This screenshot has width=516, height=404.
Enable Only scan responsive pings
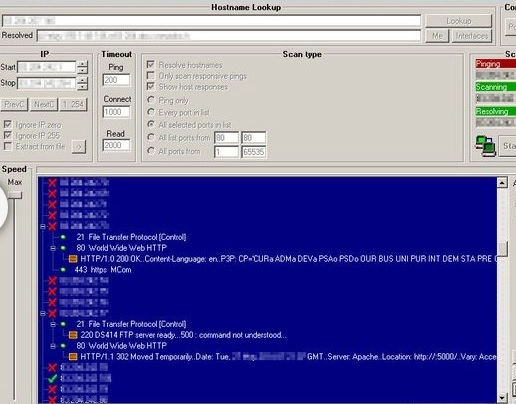pos(151,75)
